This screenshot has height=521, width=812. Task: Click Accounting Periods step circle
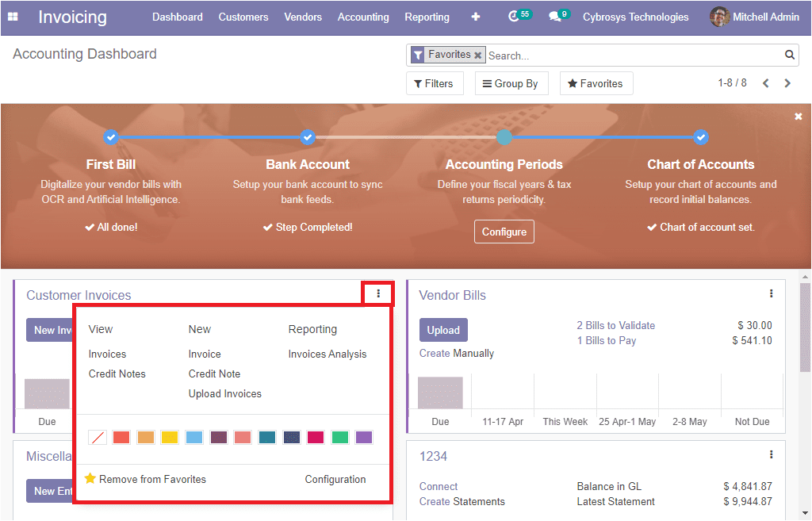[504, 137]
